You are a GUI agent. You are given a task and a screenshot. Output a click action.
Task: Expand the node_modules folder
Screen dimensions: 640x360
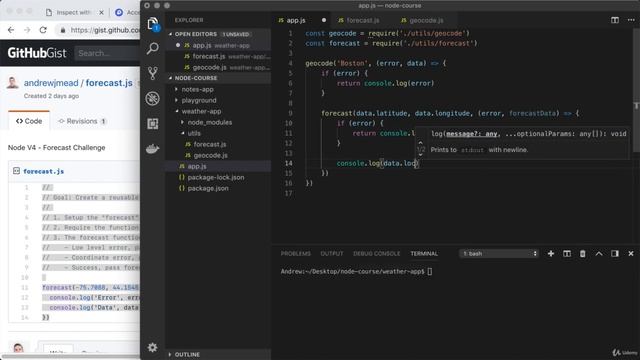click(182, 122)
